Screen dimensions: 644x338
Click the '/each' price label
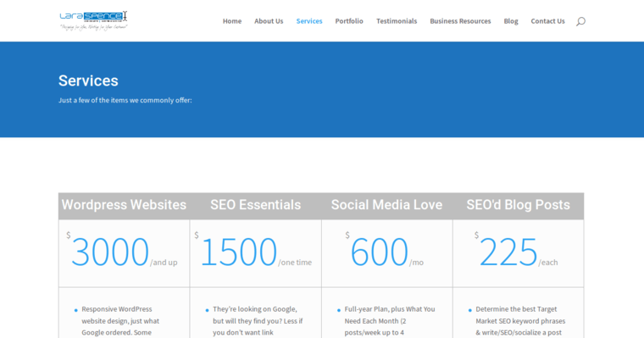pyautogui.click(x=548, y=263)
